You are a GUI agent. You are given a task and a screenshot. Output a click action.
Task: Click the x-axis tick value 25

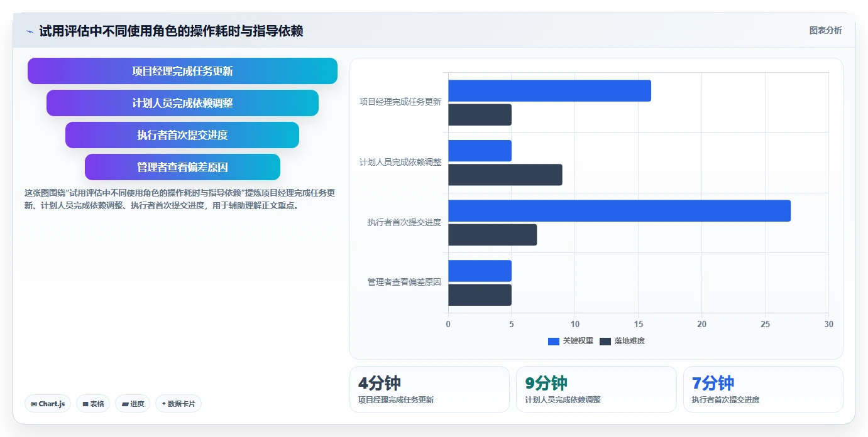[x=765, y=324]
